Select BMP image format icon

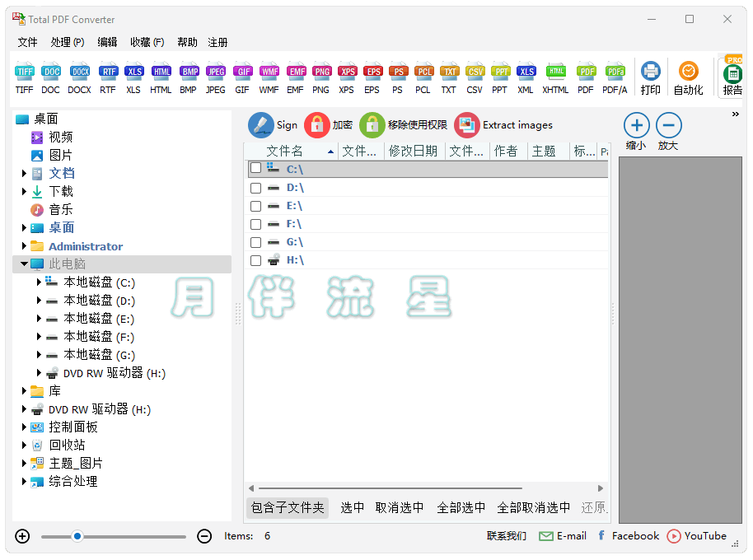pyautogui.click(x=188, y=77)
